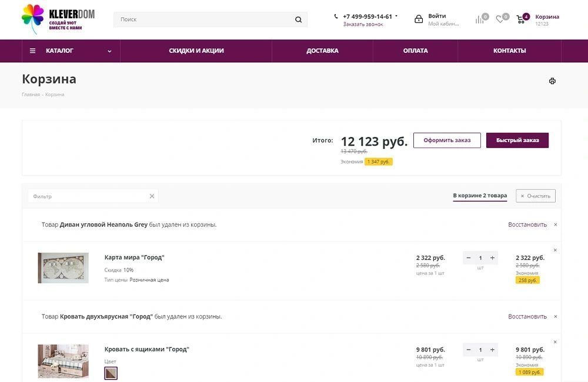
Task: Click the search magnifier icon
Action: pos(299,19)
